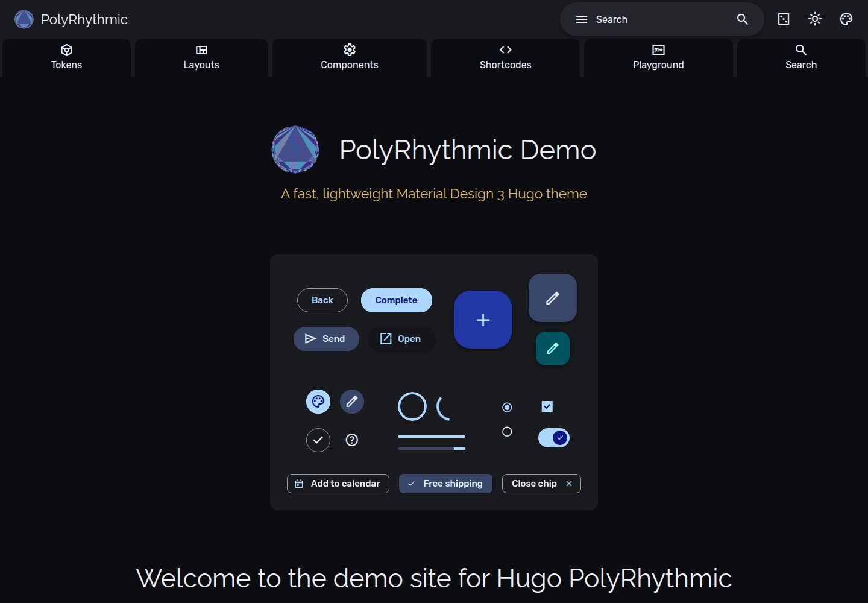
Task: Click the dice random-page icon in header
Action: (784, 19)
